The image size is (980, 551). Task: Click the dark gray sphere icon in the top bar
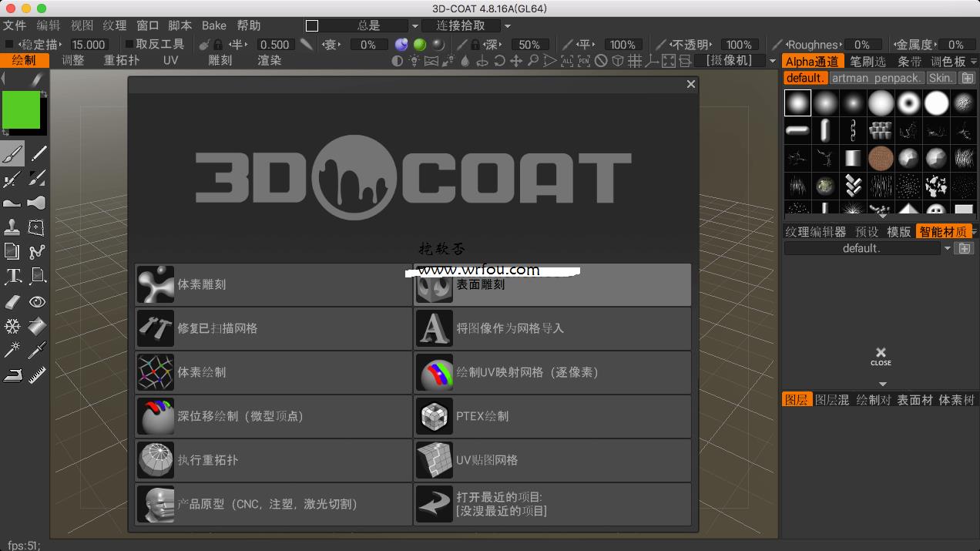438,45
